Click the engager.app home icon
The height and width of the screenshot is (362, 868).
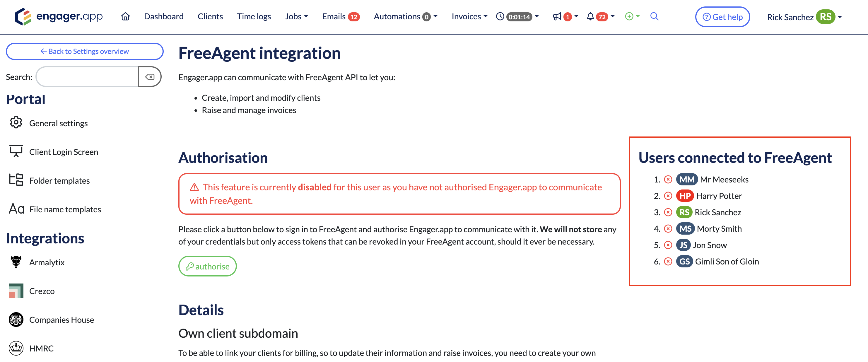click(125, 16)
